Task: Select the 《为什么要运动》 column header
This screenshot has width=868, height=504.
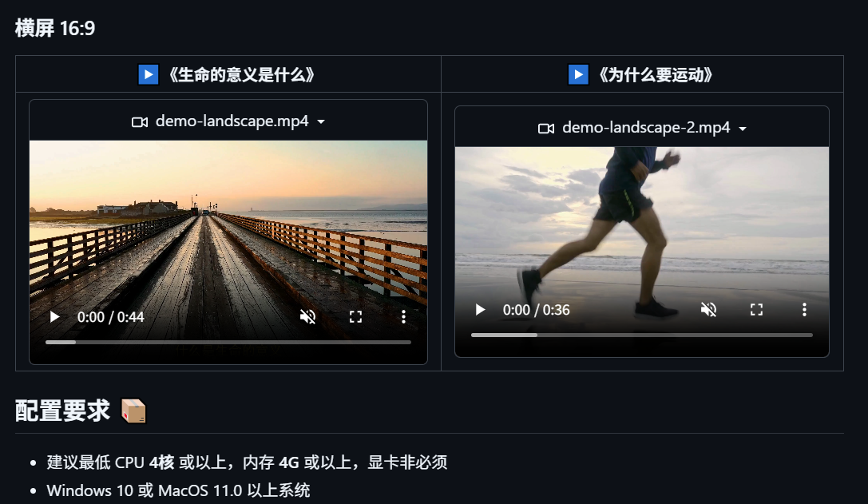Action: pos(655,75)
